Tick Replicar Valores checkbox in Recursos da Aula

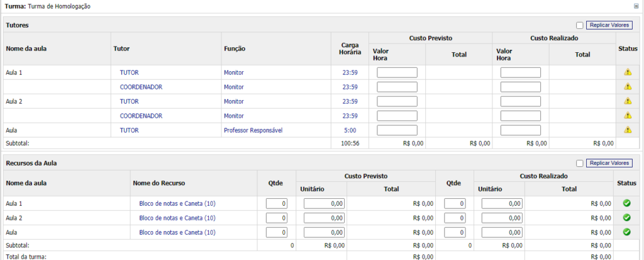click(579, 163)
